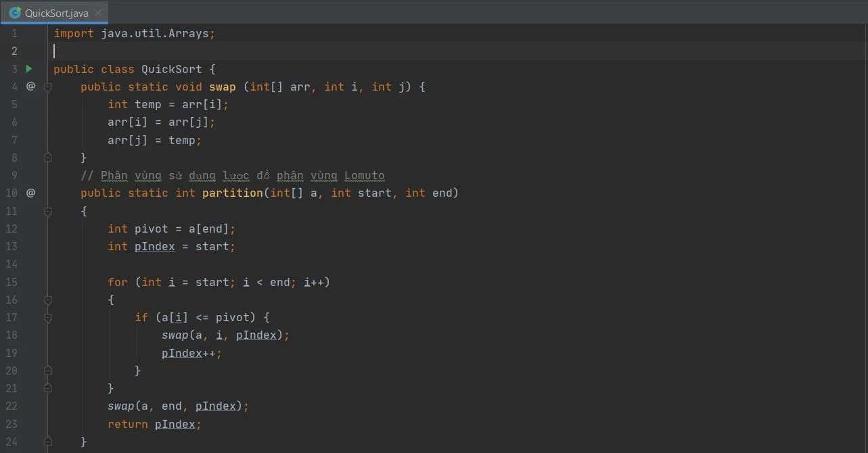Collapse the for loop fold region
This screenshot has height=453, width=868.
[47, 300]
